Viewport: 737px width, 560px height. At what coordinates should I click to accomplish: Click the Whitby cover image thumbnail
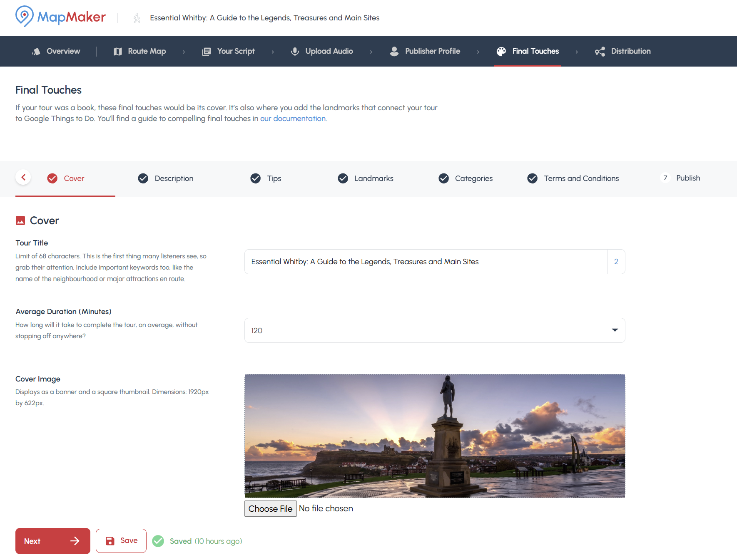coord(435,436)
